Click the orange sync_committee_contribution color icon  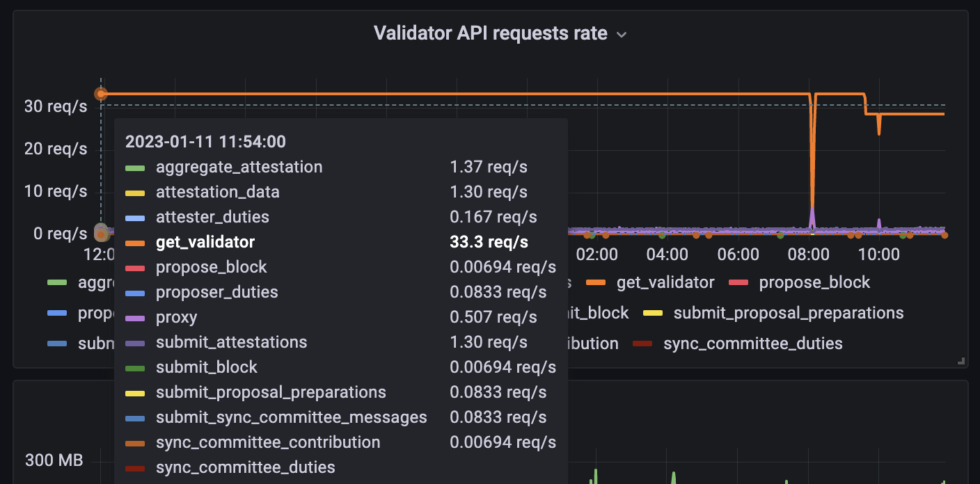coord(134,442)
